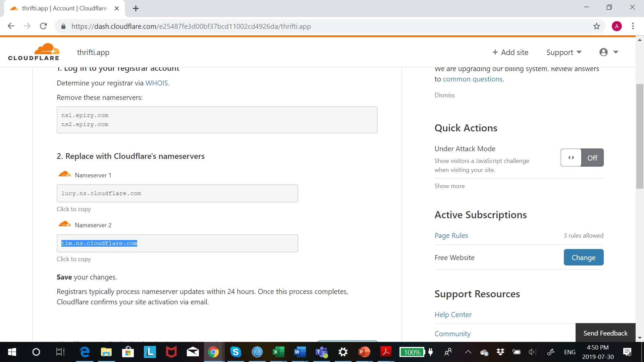Viewport: 644px width, 362px height.
Task: Open Windows Start menu
Action: coord(12,352)
